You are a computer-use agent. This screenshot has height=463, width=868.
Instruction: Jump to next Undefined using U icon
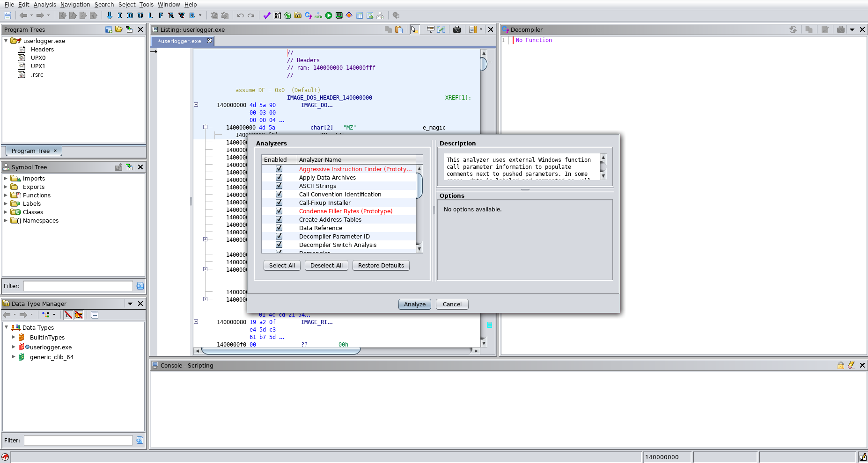click(140, 15)
